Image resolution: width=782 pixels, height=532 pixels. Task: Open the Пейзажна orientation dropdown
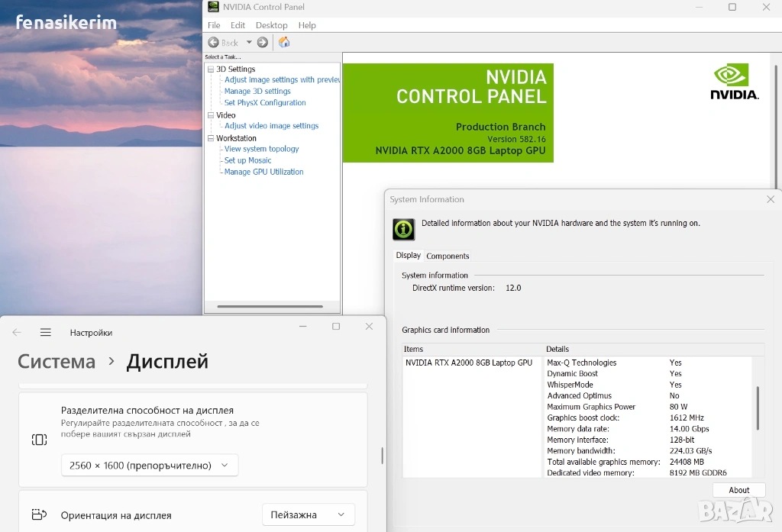tap(309, 514)
